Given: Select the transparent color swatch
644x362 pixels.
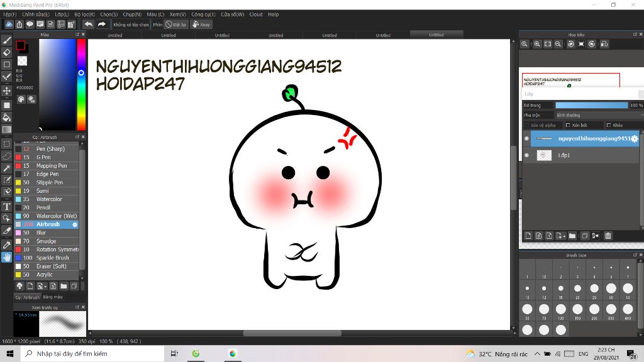Looking at the screenshot, I should click(x=22, y=61).
